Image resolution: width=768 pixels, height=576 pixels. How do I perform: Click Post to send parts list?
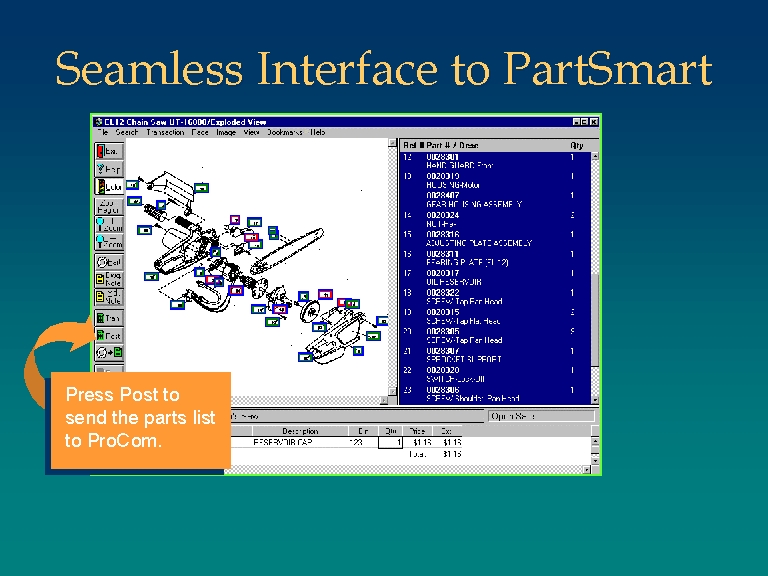[109, 336]
